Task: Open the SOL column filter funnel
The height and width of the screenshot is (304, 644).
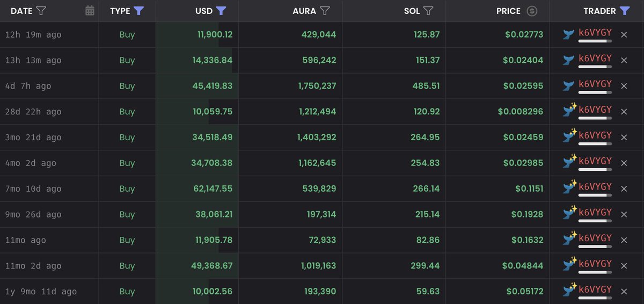Action: [x=428, y=11]
